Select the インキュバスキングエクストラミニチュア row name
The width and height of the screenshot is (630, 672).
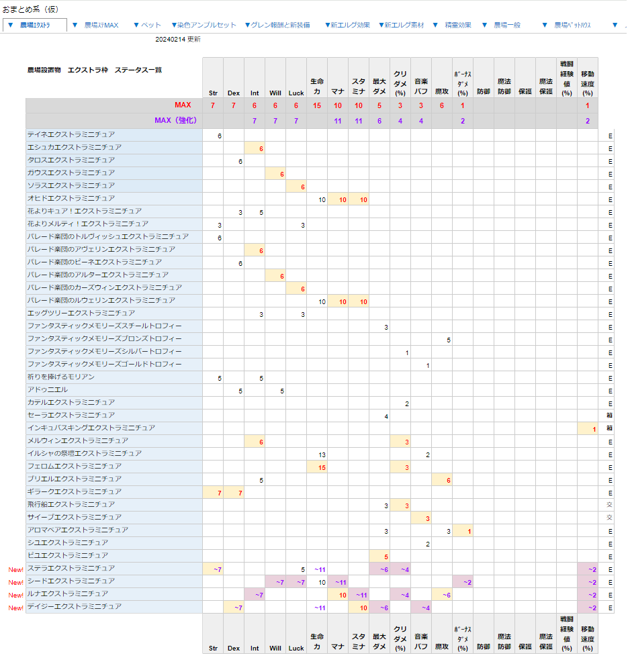(x=91, y=428)
